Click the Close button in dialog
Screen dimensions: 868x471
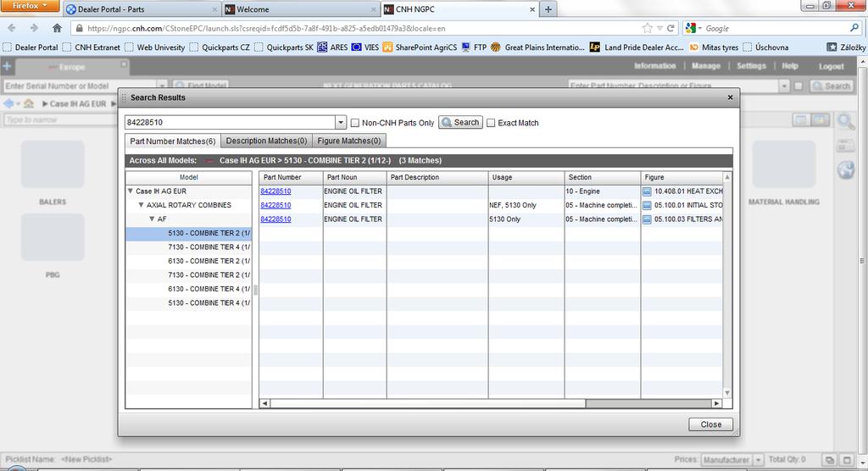[x=711, y=424]
